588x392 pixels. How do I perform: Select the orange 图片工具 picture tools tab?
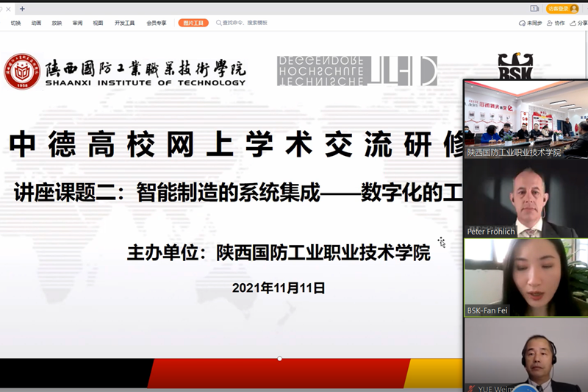193,23
